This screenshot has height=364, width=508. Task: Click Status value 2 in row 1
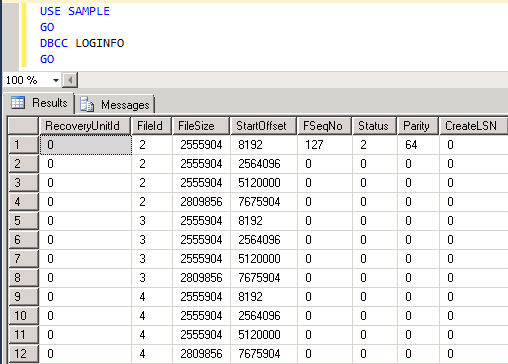(x=374, y=145)
